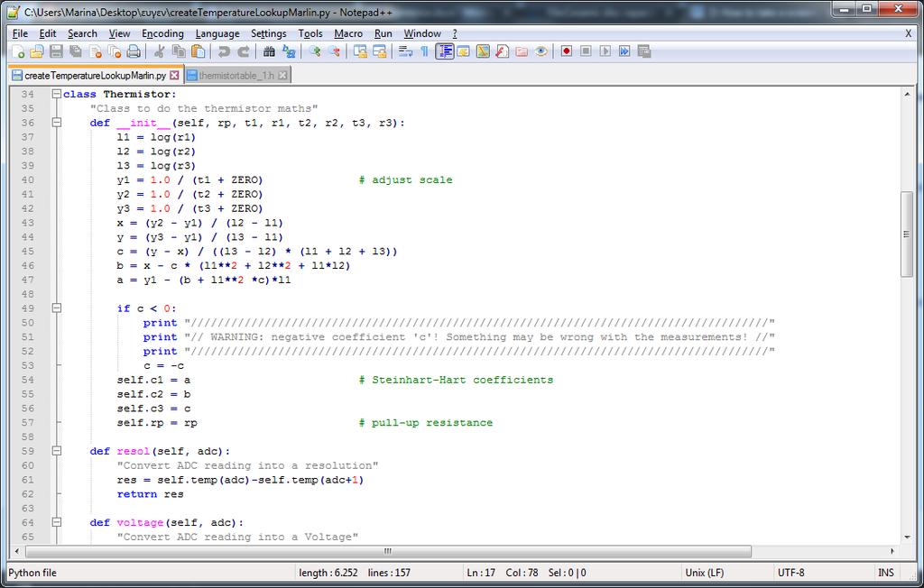Toggle word wrap in the toolbar
924x588 pixels.
[405, 51]
